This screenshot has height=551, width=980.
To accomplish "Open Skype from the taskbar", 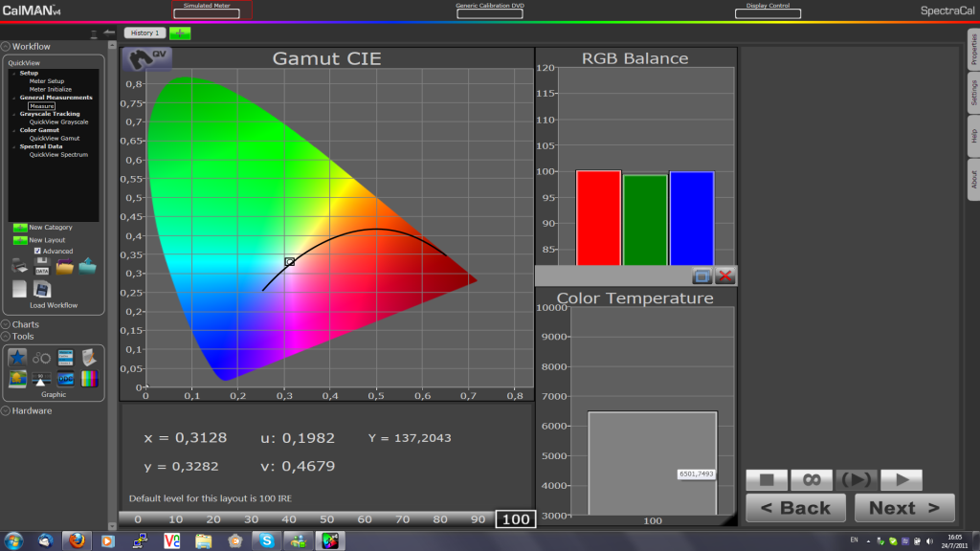I will [x=267, y=540].
